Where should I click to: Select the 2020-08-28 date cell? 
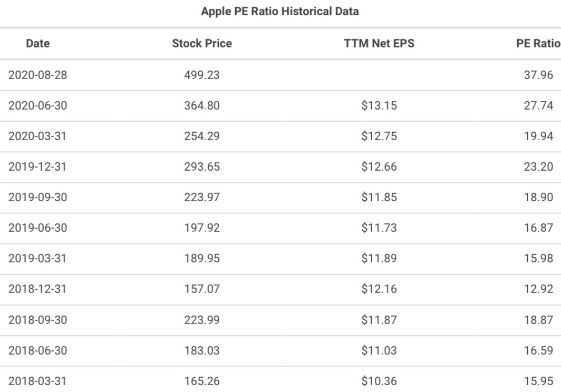coord(37,75)
